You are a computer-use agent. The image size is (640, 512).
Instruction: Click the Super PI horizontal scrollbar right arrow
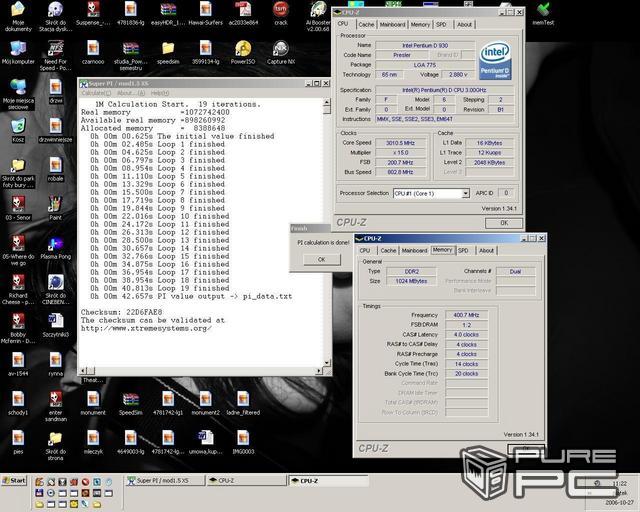[319, 370]
